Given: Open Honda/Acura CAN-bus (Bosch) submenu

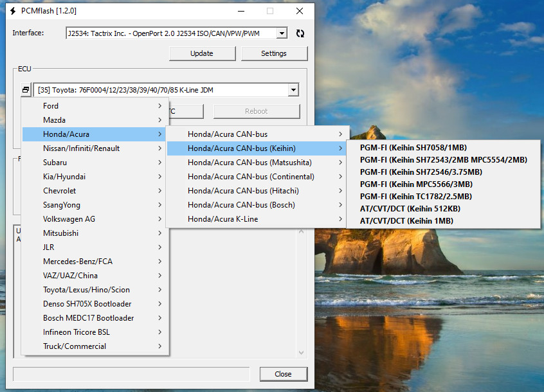Looking at the screenshot, I should point(257,205).
